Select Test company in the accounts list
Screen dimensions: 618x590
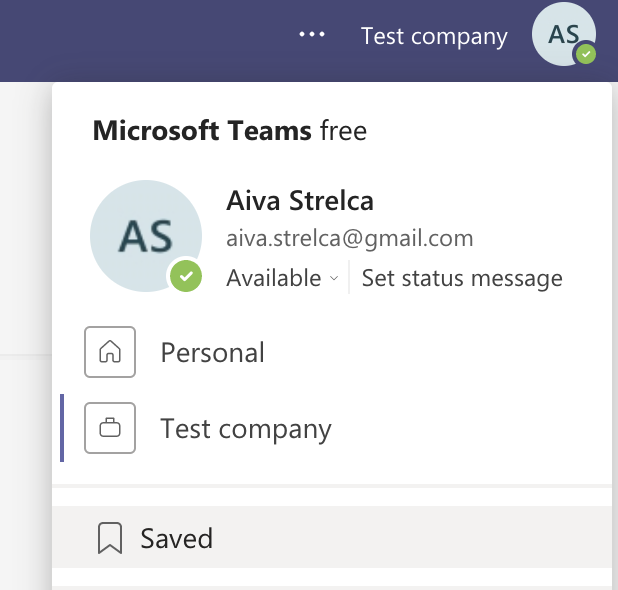point(246,429)
